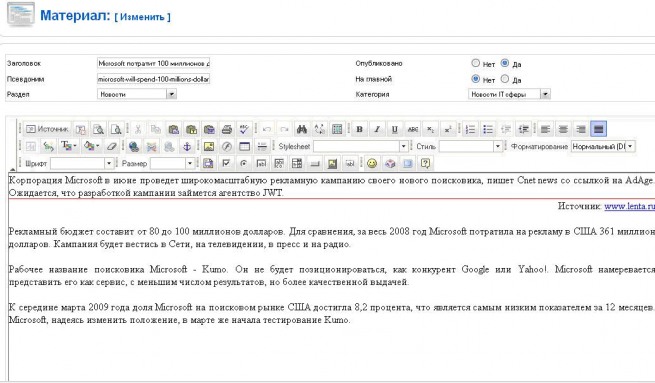Open the Шрифт font dropdown
The width and height of the screenshot is (655, 383).
pyautogui.click(x=81, y=163)
